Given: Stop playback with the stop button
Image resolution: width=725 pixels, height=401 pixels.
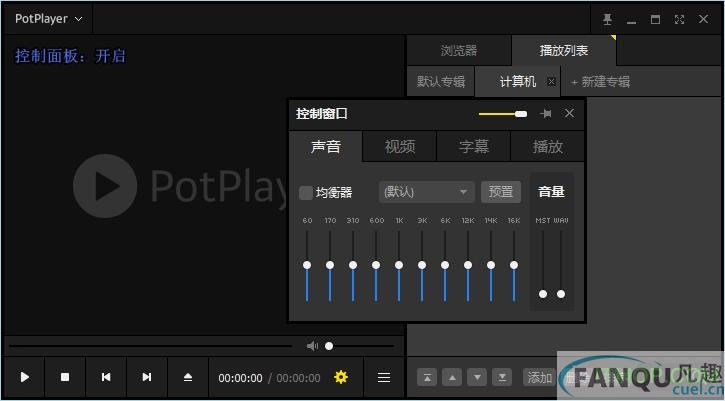Looking at the screenshot, I should click(x=65, y=377).
